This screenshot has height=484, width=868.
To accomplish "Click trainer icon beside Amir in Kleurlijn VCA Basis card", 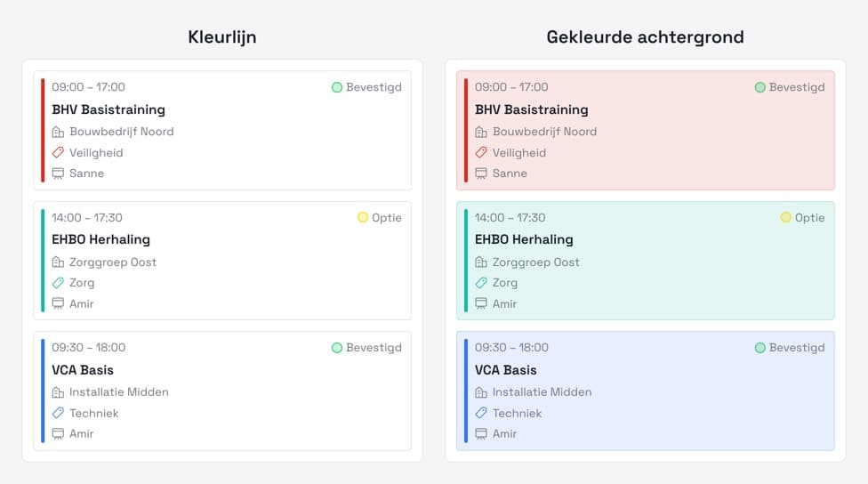I will (x=58, y=433).
